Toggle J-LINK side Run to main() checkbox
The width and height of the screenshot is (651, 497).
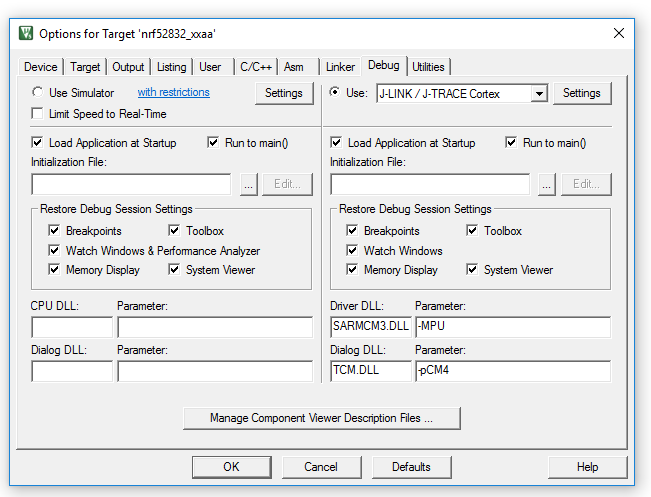pyautogui.click(x=511, y=142)
